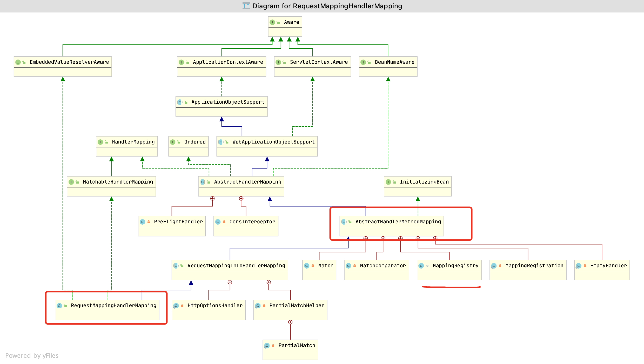Click the private lock icon on CorsInterceptor
644x364 pixels.
click(224, 222)
